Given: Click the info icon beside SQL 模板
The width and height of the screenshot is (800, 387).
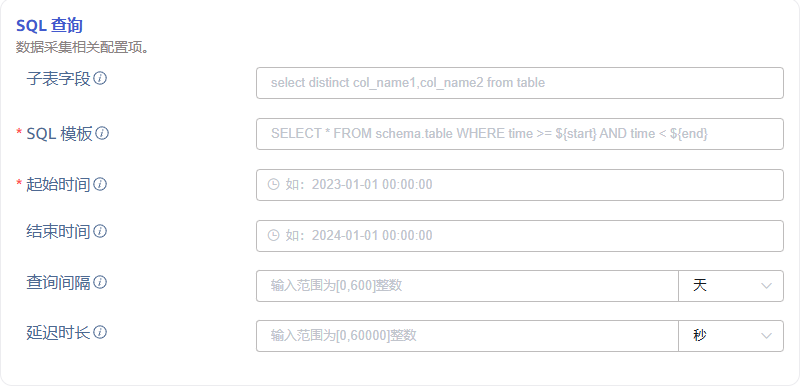Looking at the screenshot, I should pyautogui.click(x=102, y=134).
